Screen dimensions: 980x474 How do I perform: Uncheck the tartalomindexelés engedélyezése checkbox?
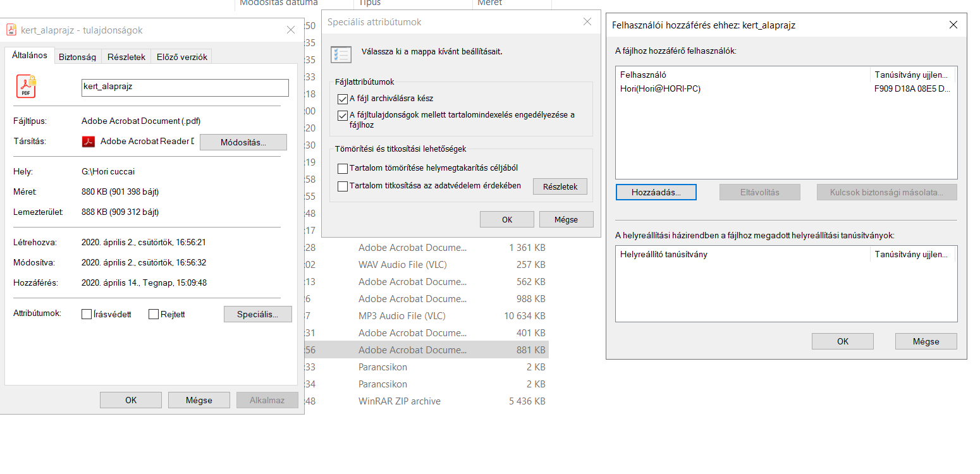click(x=343, y=115)
